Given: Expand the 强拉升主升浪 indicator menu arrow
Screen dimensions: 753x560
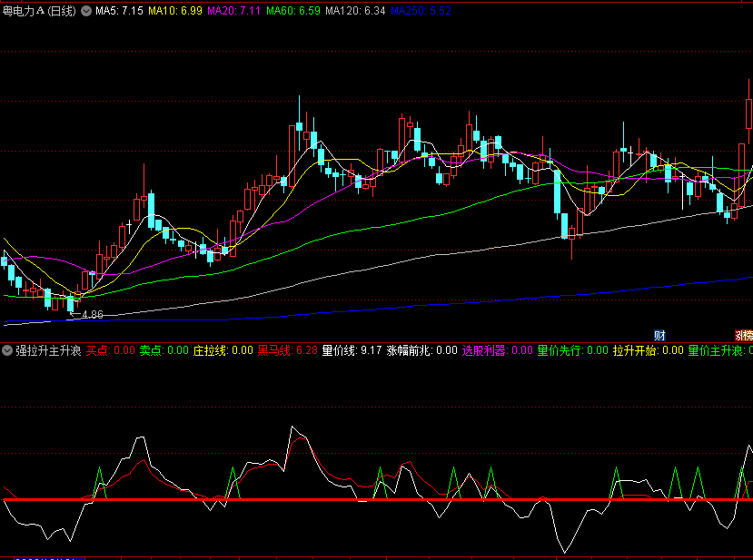Looking at the screenshot, I should tap(7, 350).
